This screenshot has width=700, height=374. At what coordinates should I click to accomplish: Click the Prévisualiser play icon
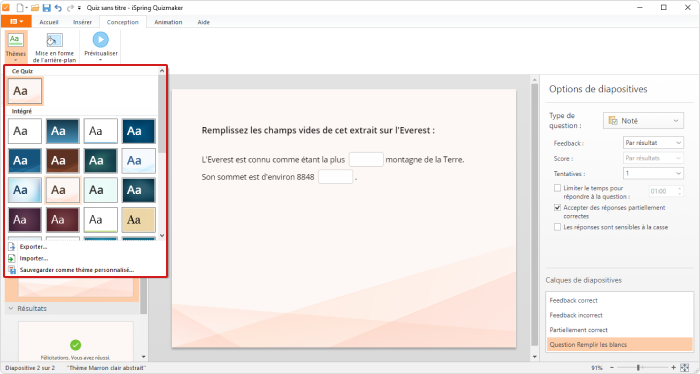coord(100,40)
